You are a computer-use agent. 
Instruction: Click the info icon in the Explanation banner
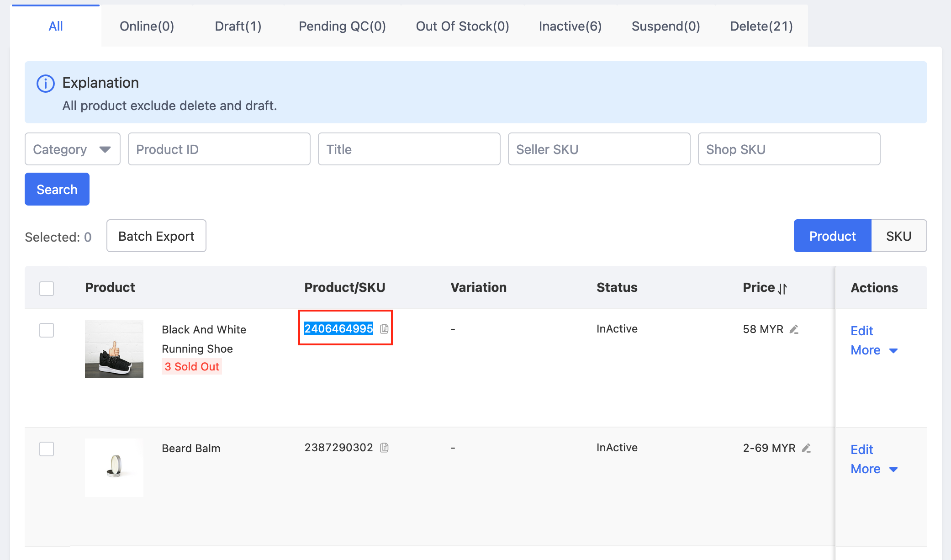[45, 83]
